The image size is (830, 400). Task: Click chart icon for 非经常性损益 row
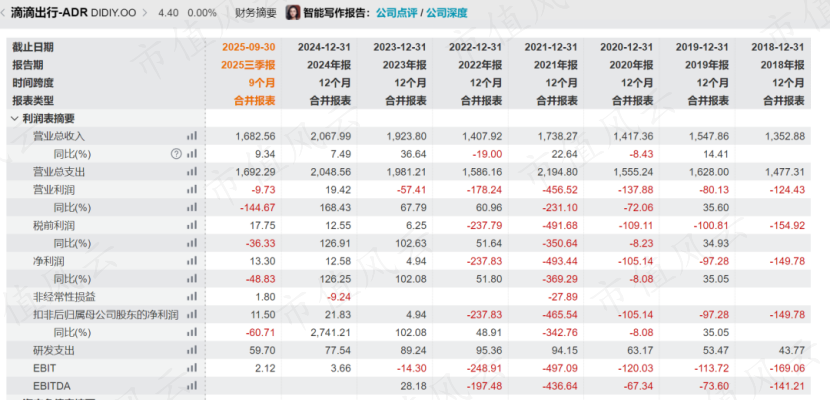[192, 297]
